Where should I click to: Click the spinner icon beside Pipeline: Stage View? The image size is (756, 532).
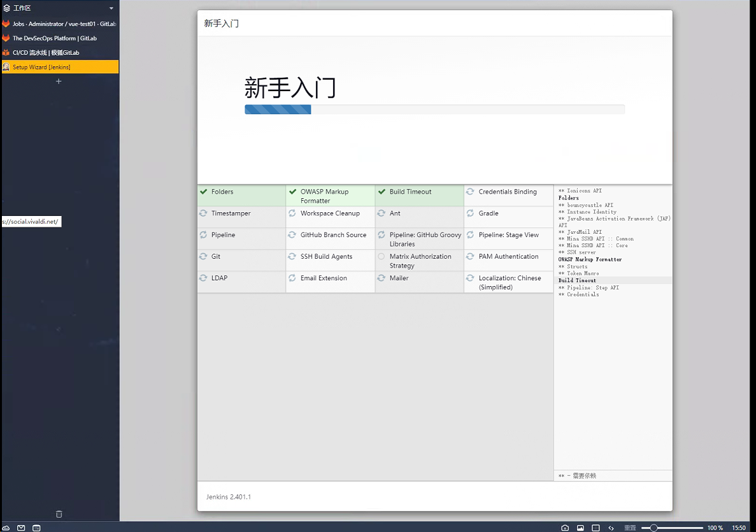[x=470, y=234]
